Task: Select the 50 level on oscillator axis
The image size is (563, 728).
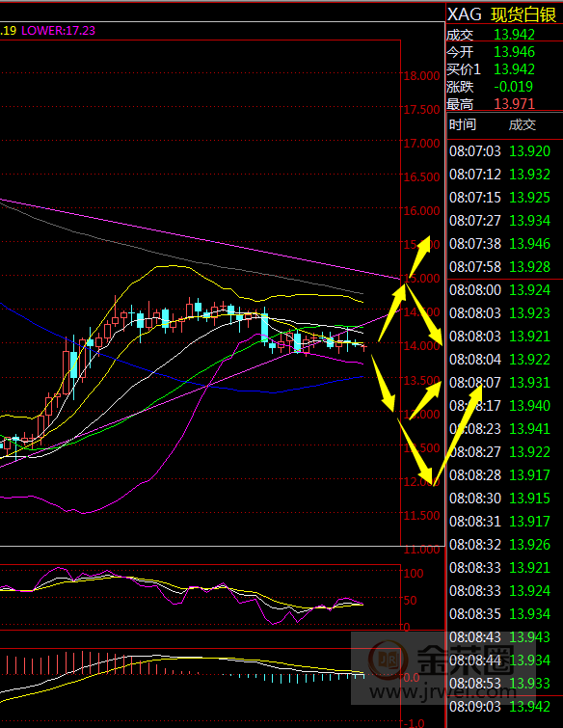Action: 411,601
